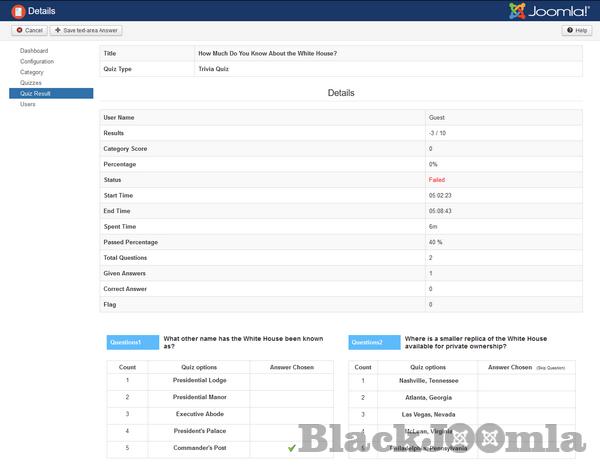Select Quizzes from the sidebar
Image resolution: width=600 pixels, height=468 pixels.
(31, 83)
